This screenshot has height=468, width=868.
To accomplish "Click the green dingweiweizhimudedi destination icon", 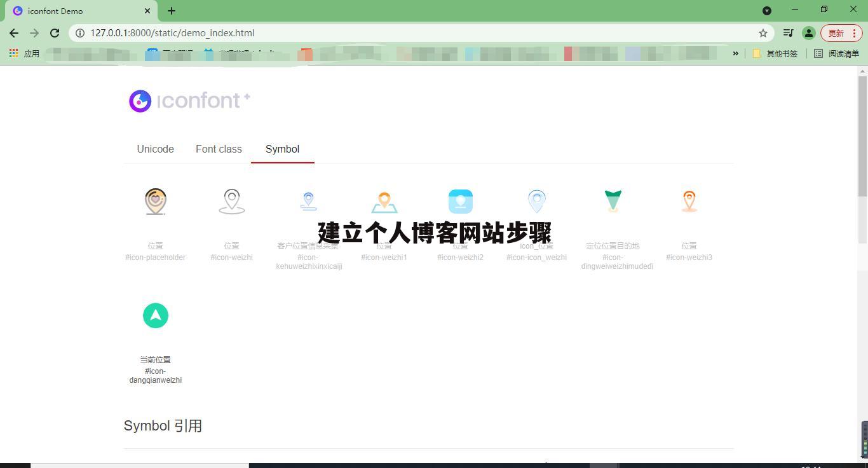I will click(613, 201).
